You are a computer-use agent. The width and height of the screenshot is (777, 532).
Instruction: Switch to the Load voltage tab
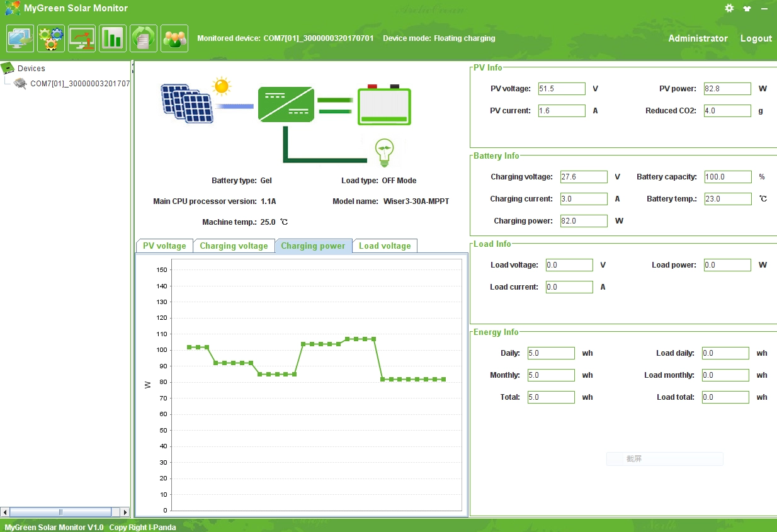(x=385, y=246)
